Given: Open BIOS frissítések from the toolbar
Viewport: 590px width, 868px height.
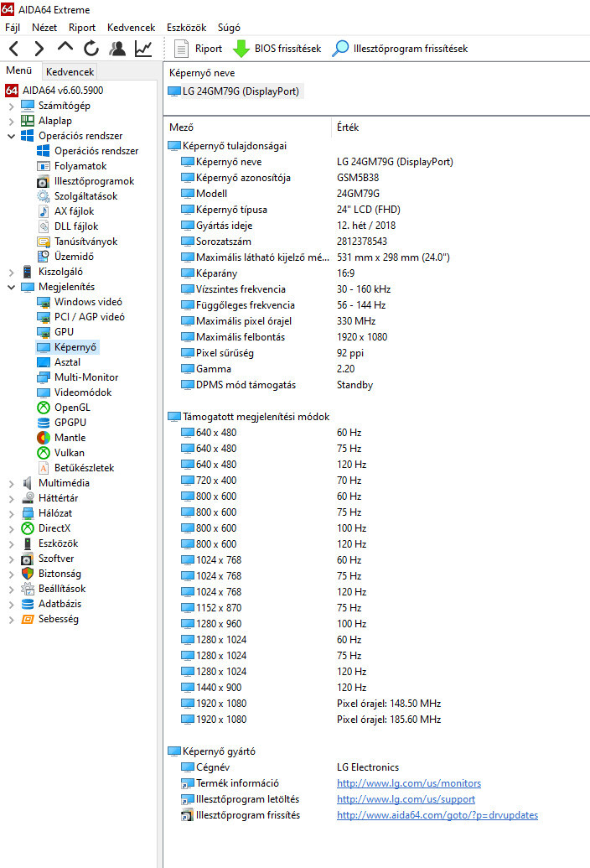Looking at the screenshot, I should click(x=277, y=49).
